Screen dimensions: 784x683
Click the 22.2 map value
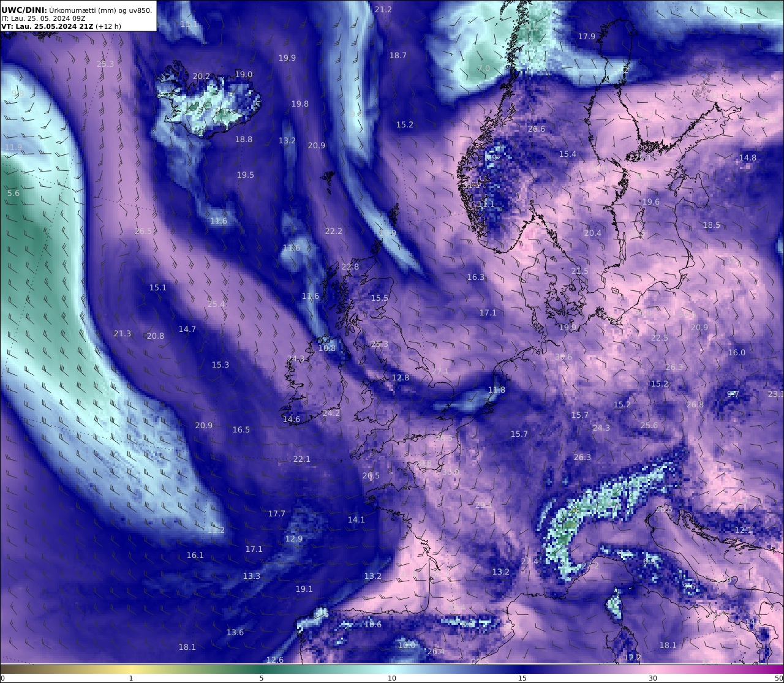click(x=334, y=231)
